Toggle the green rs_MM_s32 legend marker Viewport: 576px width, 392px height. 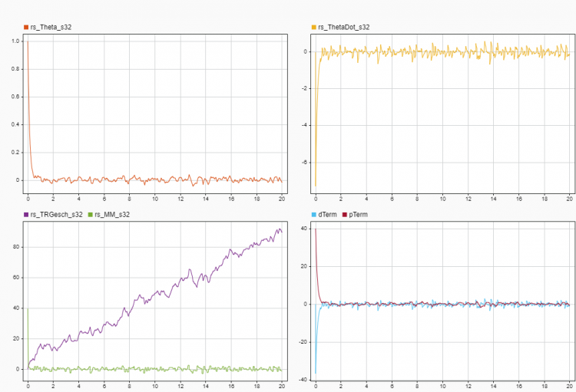(x=92, y=215)
